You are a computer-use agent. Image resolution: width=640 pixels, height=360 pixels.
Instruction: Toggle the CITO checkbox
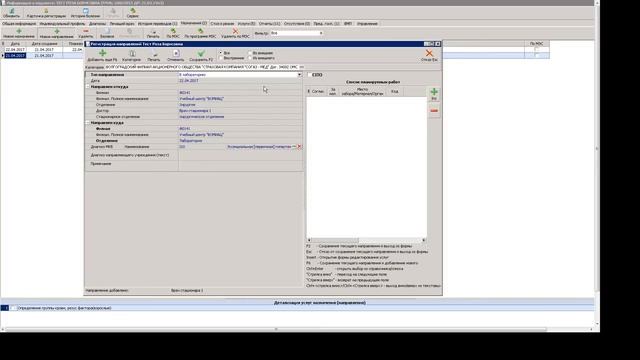click(x=309, y=75)
